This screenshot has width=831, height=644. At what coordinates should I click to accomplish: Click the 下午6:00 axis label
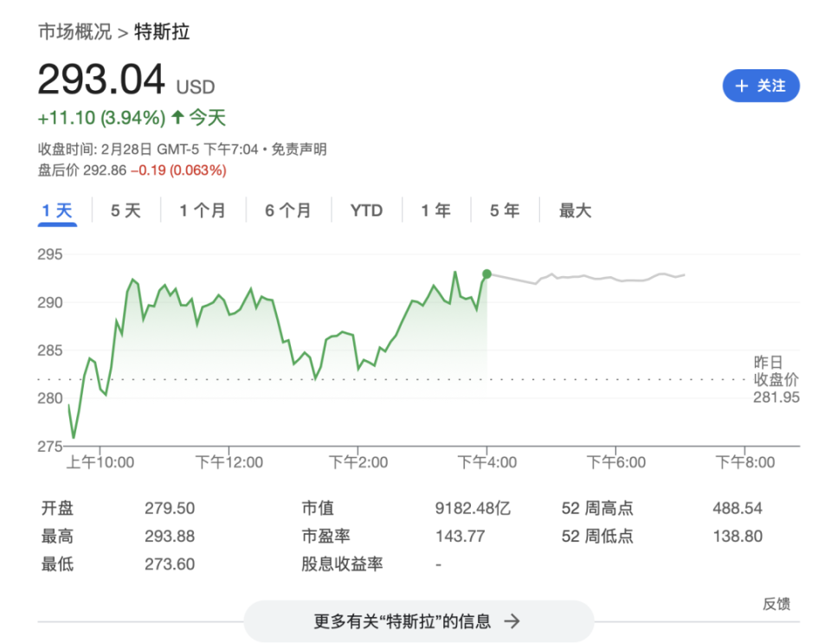[x=615, y=463]
